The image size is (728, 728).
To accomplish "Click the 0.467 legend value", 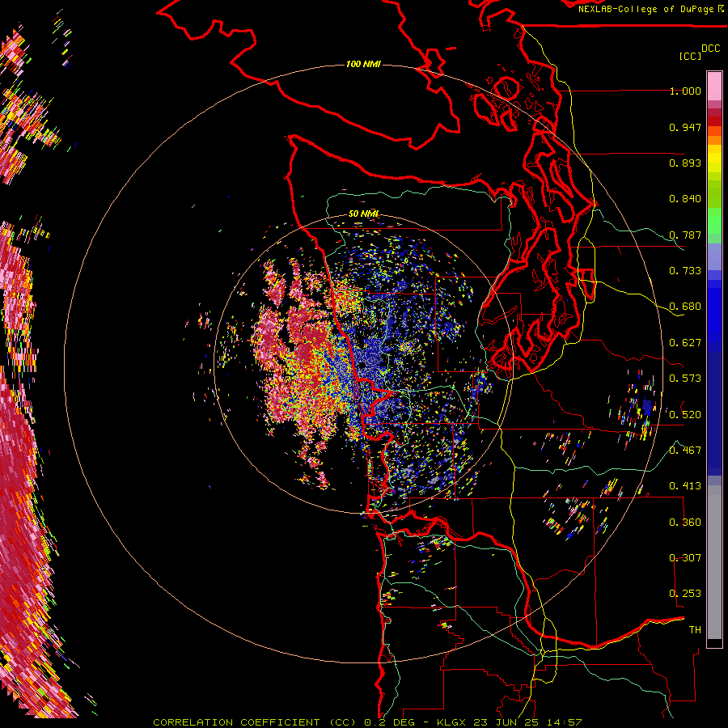I will tap(685, 451).
